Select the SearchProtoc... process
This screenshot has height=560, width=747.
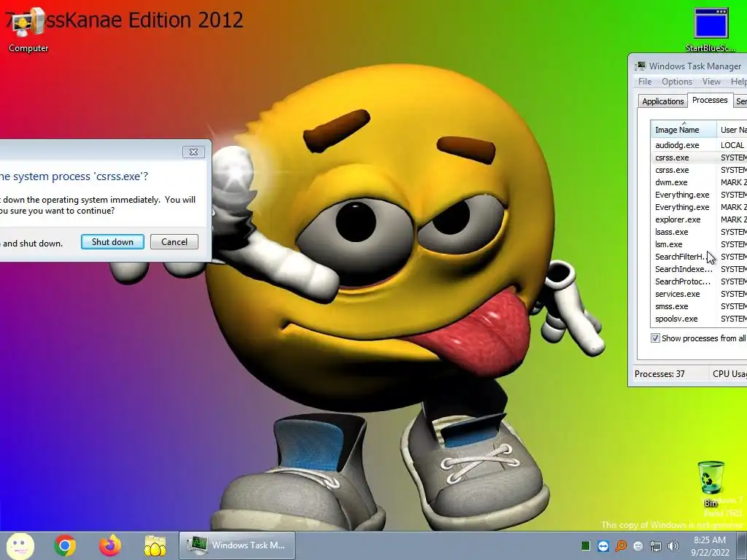click(x=699, y=281)
